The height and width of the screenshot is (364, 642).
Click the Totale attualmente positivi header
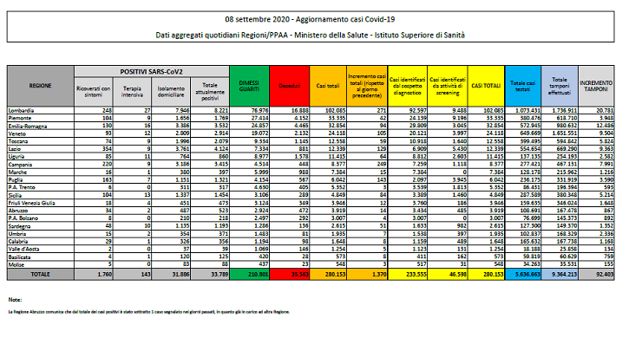213,90
